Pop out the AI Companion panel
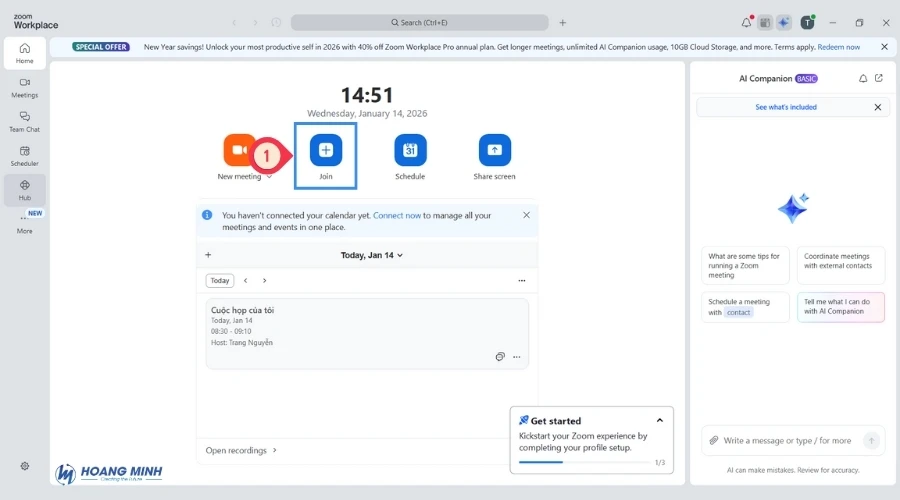Screen dimensions: 900x500 (879, 78)
